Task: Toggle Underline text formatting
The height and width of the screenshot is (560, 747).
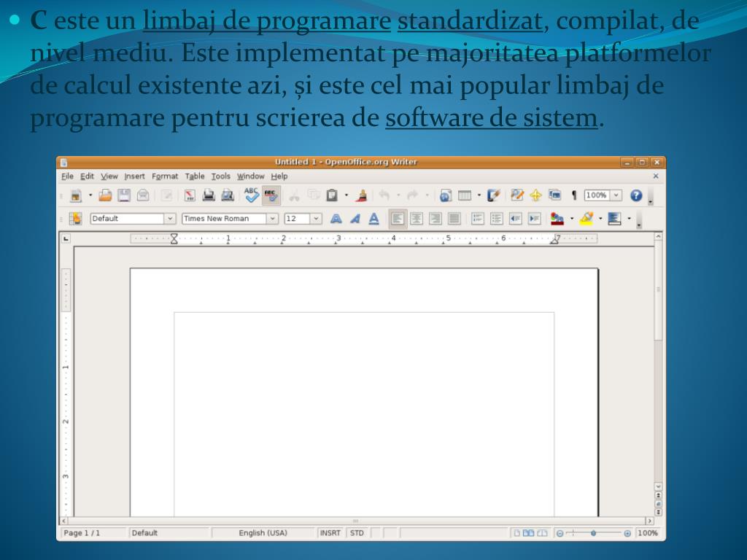Action: [374, 219]
